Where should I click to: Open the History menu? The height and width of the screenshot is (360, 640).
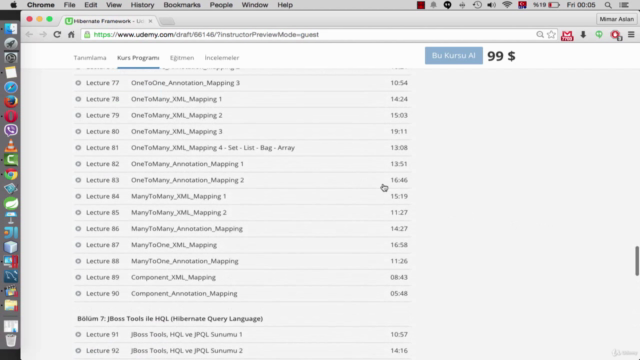[142, 5]
